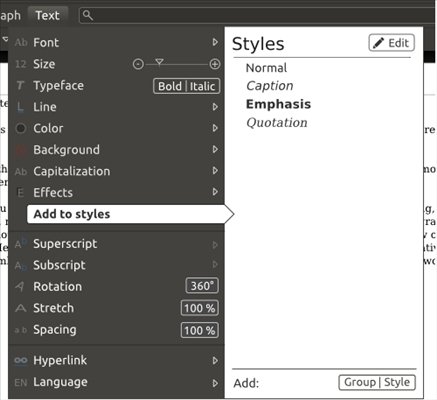Screen dimensions: 437x400
Task: Click the Hyperlink chain icon
Action: 21,360
